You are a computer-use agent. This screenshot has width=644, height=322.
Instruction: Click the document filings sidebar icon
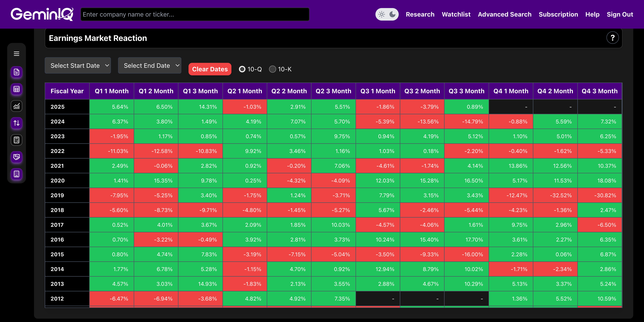pos(17,72)
